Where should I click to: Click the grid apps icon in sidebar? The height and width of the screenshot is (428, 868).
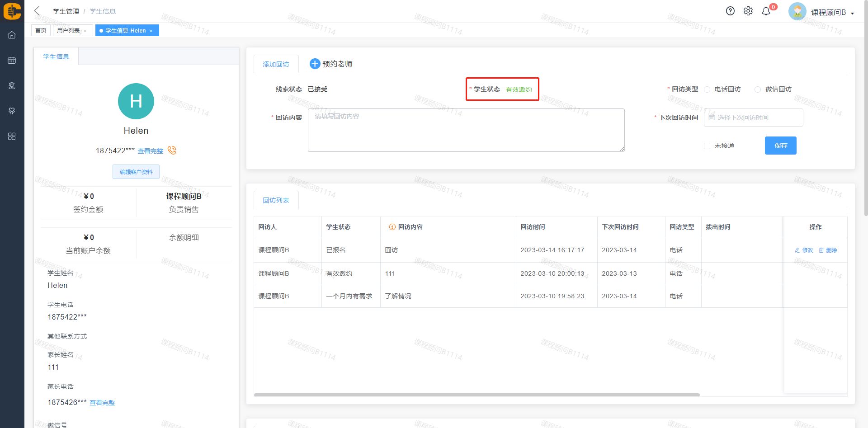12,136
